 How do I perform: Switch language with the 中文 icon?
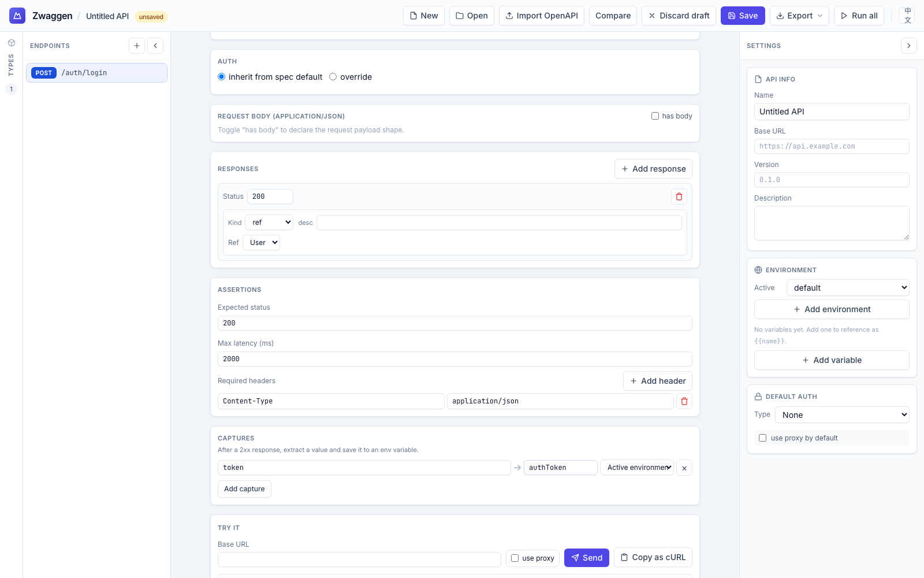pyautogui.click(x=907, y=16)
